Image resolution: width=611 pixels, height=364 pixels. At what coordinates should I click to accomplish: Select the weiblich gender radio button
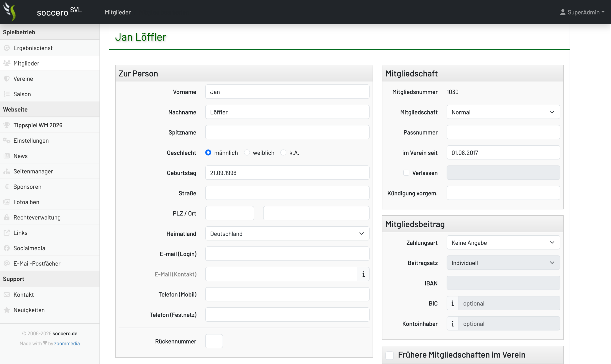point(247,153)
